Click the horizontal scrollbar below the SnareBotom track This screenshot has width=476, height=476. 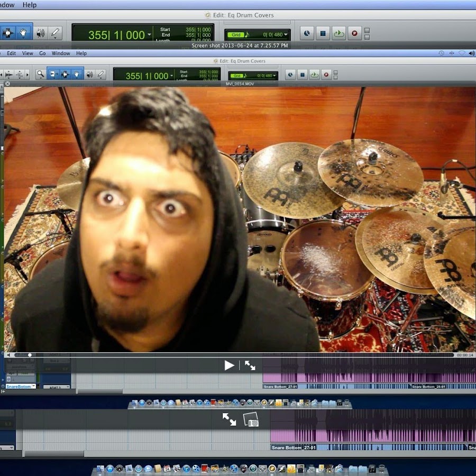pos(99,391)
